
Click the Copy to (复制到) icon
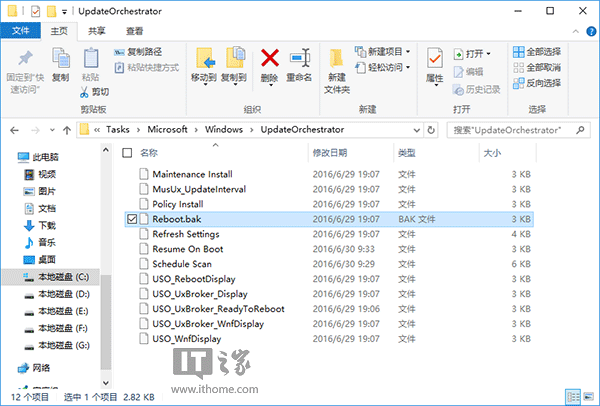tap(235, 60)
